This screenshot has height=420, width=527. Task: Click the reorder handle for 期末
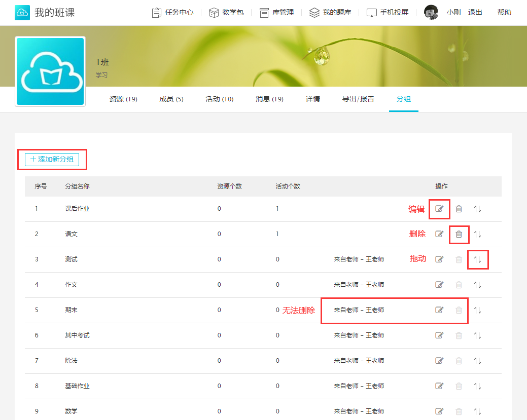point(478,310)
